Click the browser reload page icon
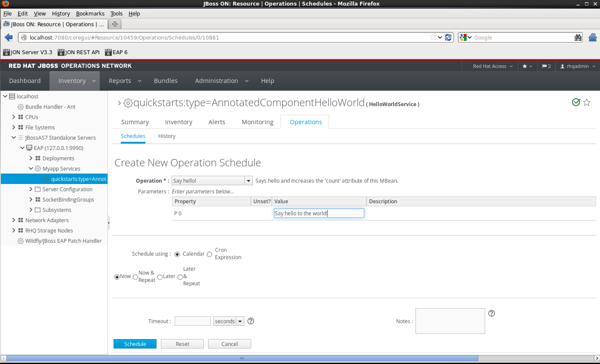 pyautogui.click(x=448, y=37)
